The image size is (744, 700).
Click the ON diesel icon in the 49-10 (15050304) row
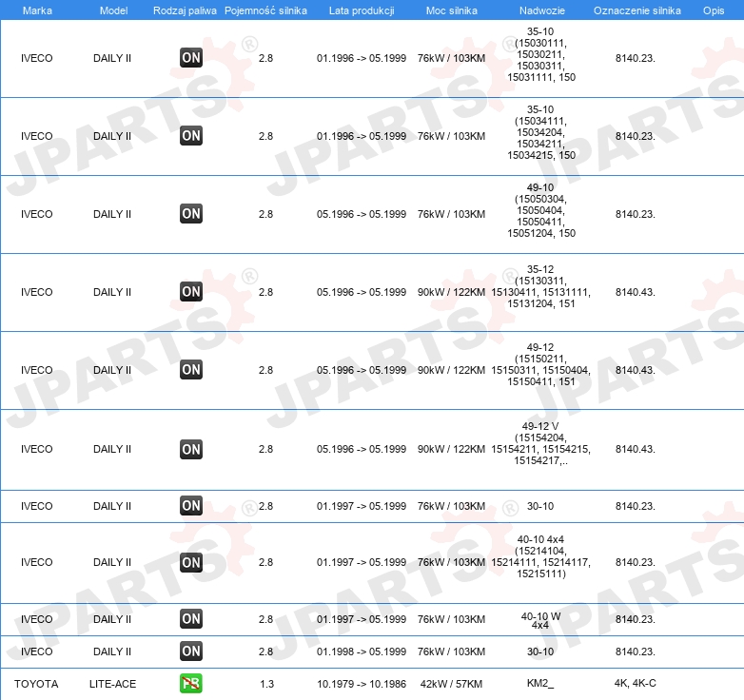191,214
